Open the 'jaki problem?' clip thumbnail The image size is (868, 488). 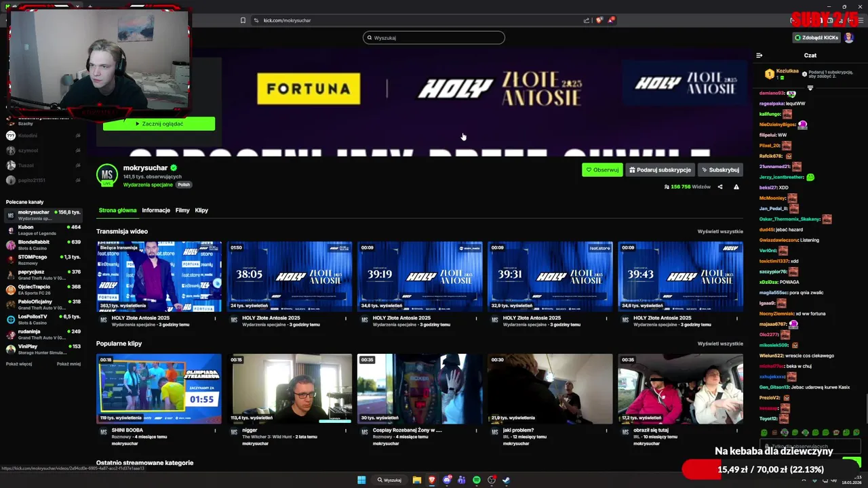click(x=550, y=388)
